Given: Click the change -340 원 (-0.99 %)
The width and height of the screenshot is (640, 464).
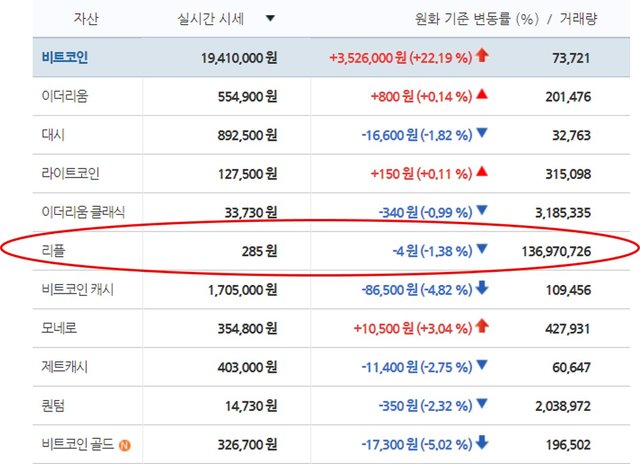Looking at the screenshot, I should pyautogui.click(x=426, y=213).
